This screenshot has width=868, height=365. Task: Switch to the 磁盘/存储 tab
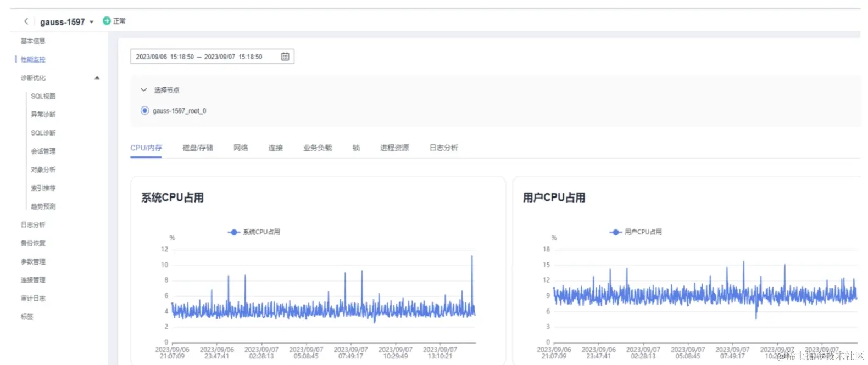point(198,148)
